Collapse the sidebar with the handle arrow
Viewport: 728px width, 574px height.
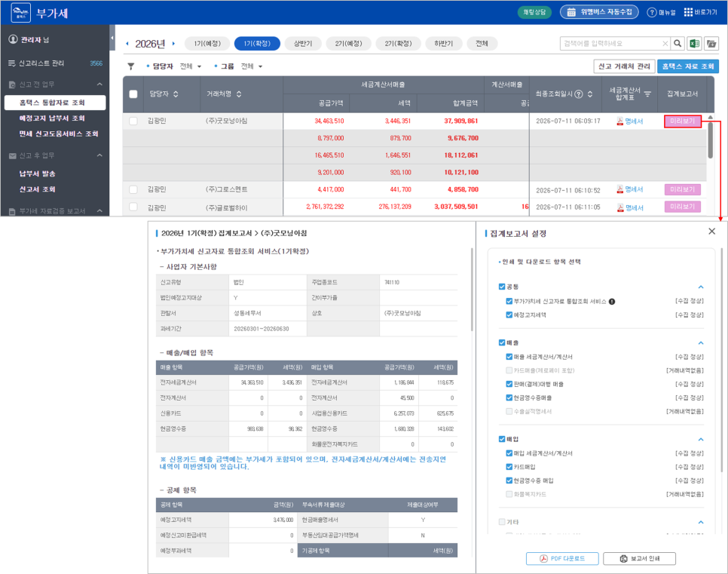point(112,38)
